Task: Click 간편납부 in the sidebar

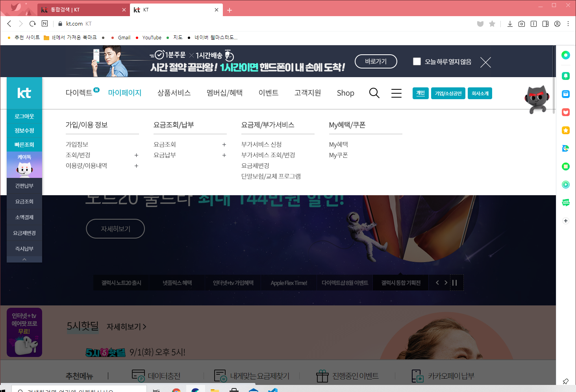Action: (x=24, y=186)
